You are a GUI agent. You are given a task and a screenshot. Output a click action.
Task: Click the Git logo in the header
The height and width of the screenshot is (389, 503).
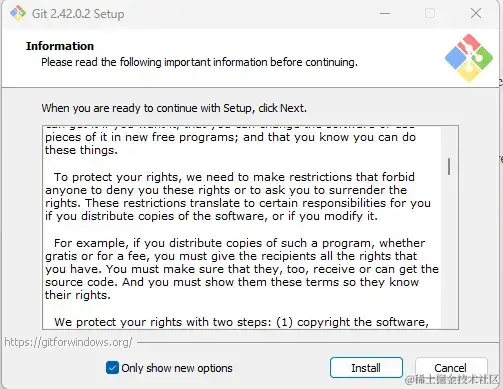click(469, 58)
